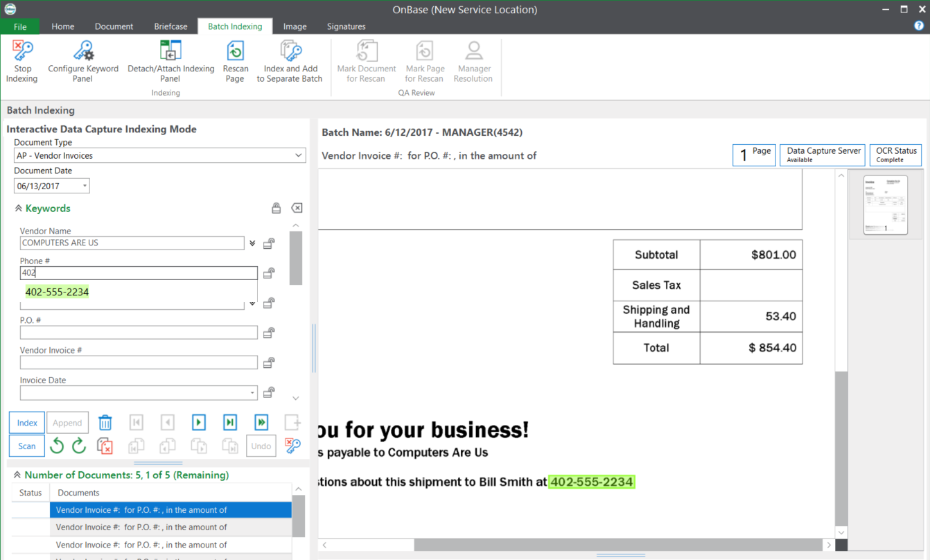Toggle the lock icon beside P.O. # field
Viewport: 930px width, 560px height.
(x=269, y=333)
